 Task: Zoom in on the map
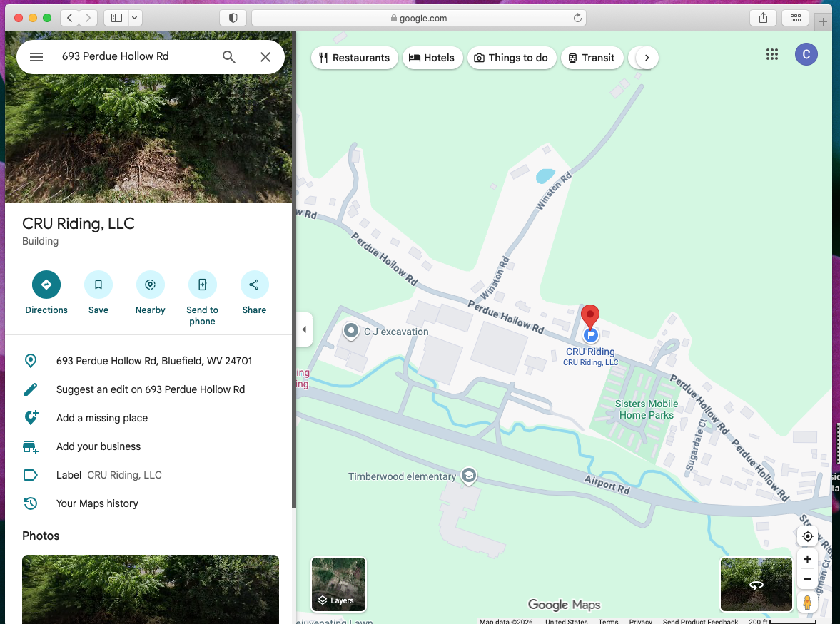pos(807,559)
